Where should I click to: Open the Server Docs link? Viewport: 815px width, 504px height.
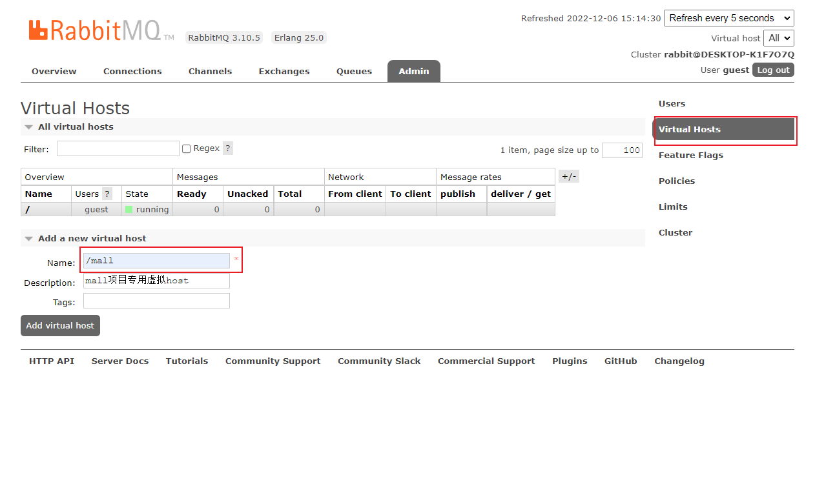pyautogui.click(x=120, y=361)
